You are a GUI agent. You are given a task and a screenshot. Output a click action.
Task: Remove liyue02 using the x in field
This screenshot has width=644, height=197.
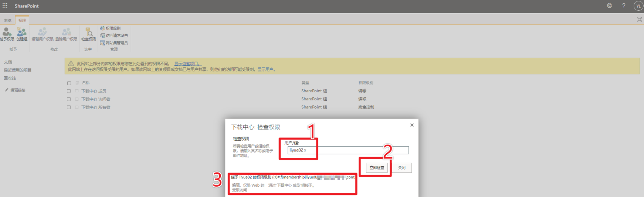click(x=305, y=150)
